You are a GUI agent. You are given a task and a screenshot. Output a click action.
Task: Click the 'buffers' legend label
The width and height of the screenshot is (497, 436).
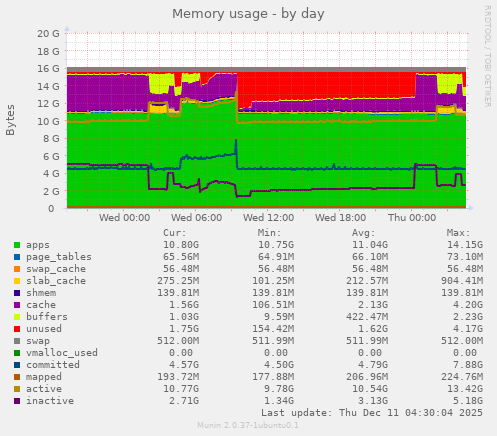[47, 317]
